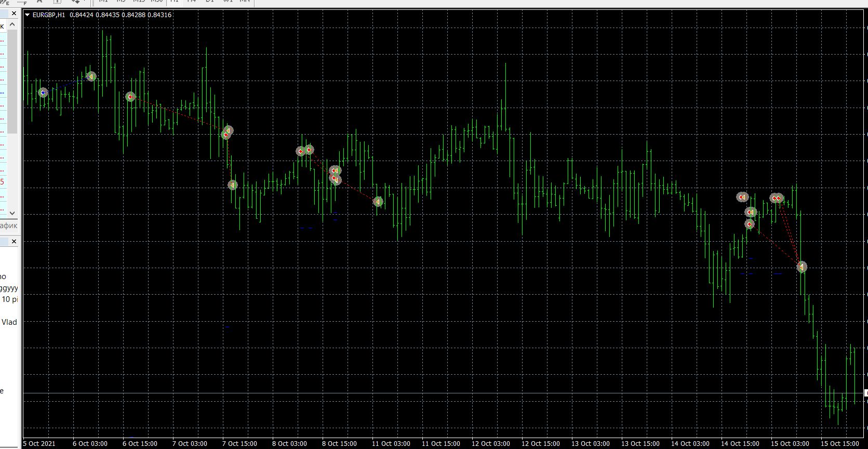The image size is (868, 449).
Task: Click the 8 Oct 15:00 time axis label
Action: (339, 444)
